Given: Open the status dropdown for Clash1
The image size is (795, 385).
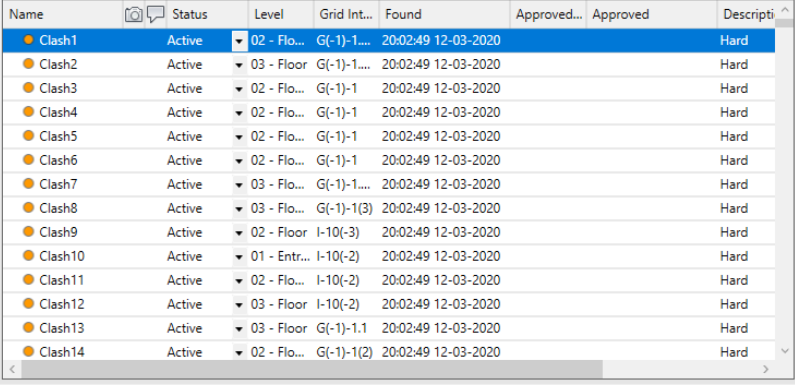Looking at the screenshot, I should coord(239,41).
